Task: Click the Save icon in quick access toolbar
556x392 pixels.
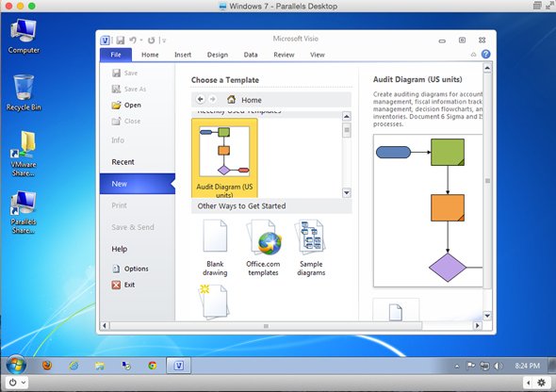Action: click(x=121, y=41)
